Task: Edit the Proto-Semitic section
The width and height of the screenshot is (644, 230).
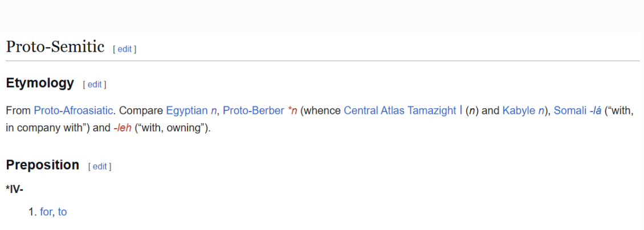Action: 124,49
